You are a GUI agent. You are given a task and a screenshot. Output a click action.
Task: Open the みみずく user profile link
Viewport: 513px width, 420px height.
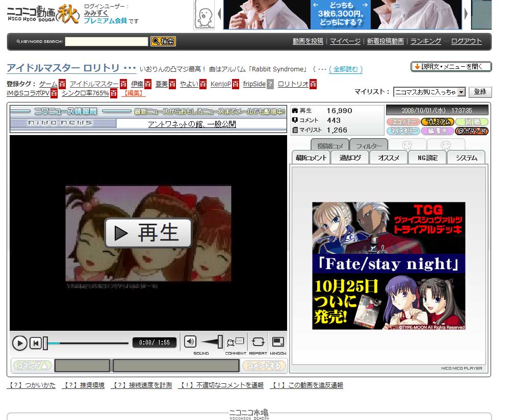point(96,13)
